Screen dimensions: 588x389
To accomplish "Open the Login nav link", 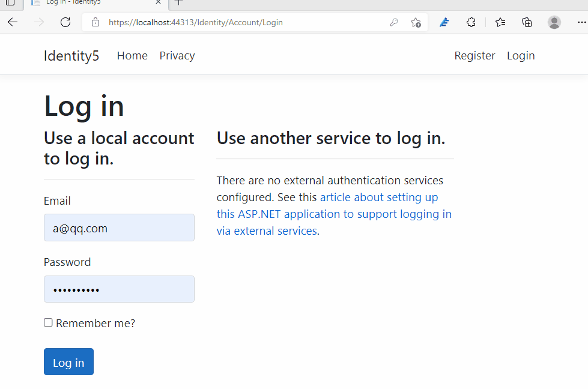I will point(521,55).
